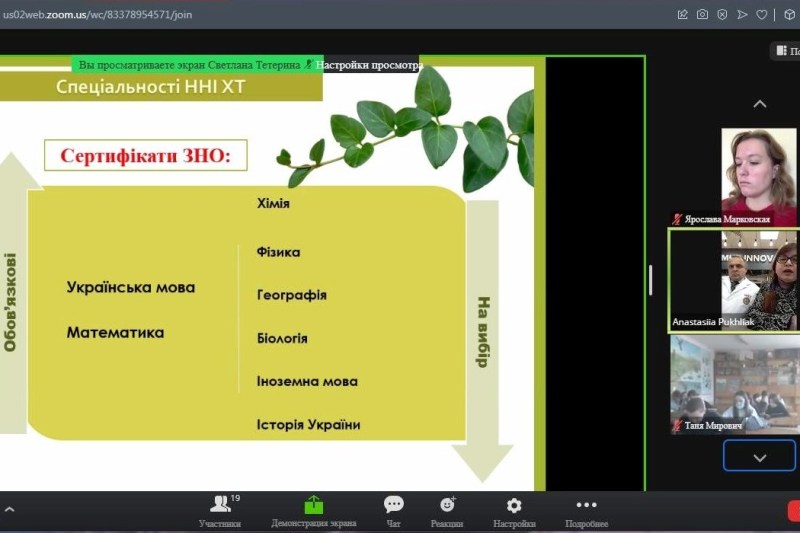Click Історія України on the shared slide
The image size is (800, 533).
[x=309, y=425]
